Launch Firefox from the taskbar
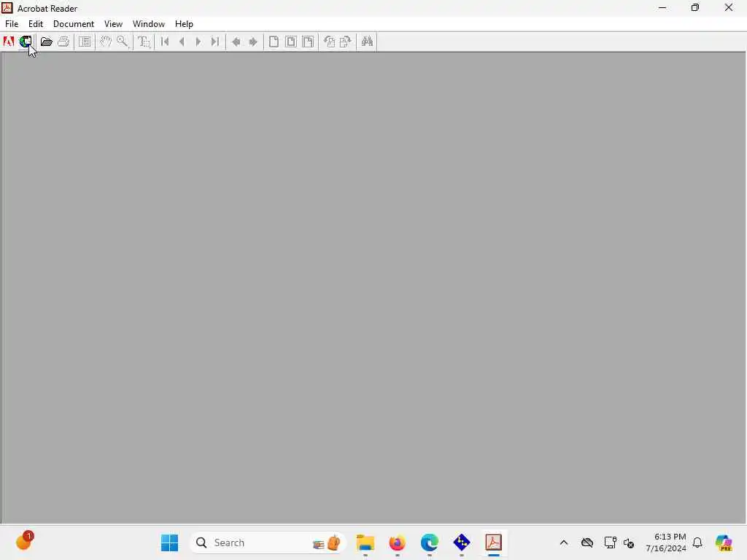The image size is (747, 560). (398, 542)
